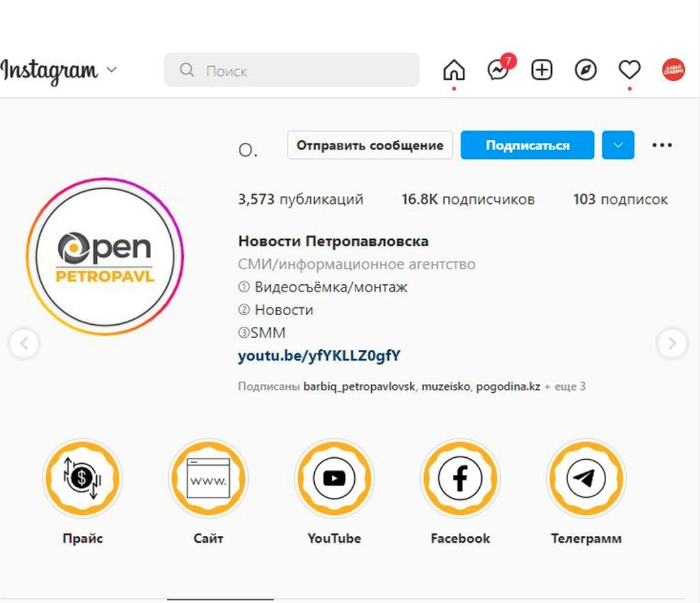Open the Телеграмм story highlight
Viewport: 700px width, 603px height.
585,478
